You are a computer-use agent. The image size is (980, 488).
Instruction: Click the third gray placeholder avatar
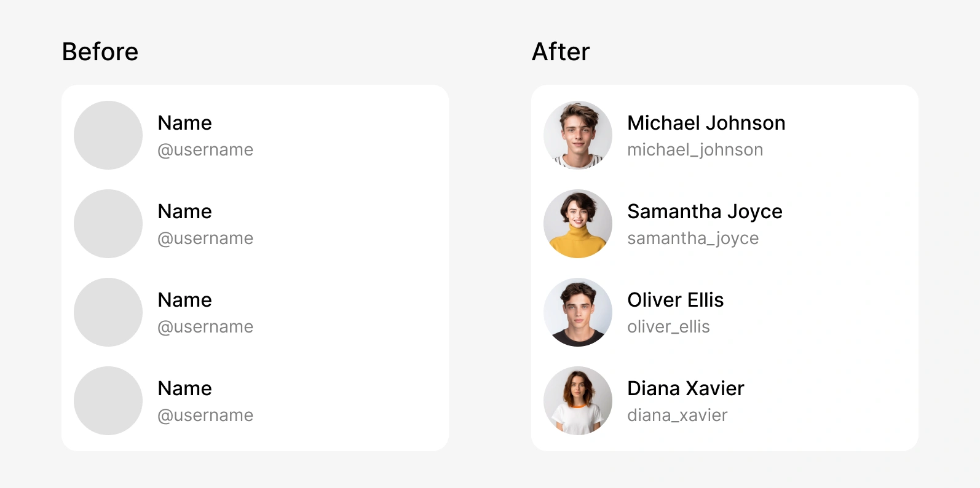point(108,312)
